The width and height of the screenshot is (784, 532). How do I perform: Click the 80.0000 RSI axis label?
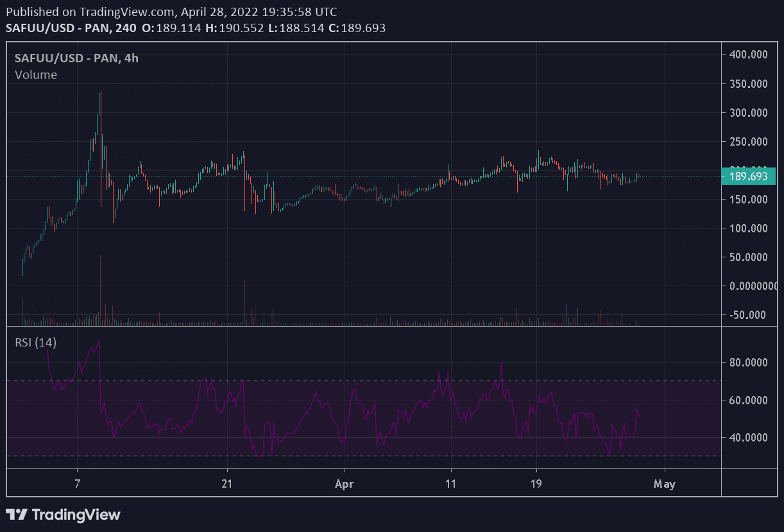pos(748,362)
